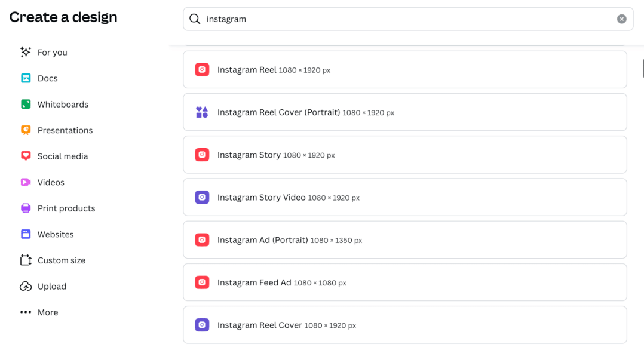Show More design categories

tap(48, 312)
